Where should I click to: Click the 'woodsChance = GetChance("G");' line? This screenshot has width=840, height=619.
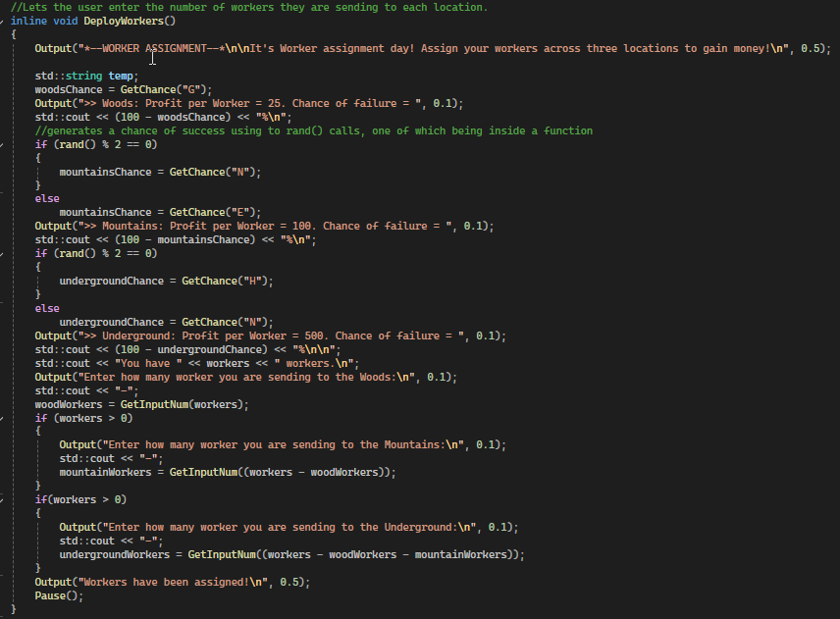tap(124, 90)
